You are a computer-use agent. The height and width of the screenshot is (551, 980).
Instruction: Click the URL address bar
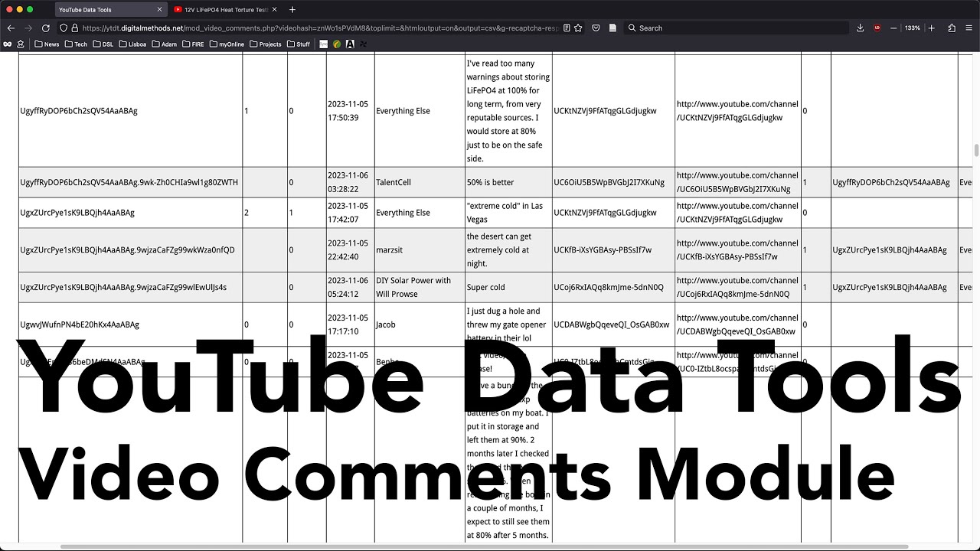tap(320, 28)
